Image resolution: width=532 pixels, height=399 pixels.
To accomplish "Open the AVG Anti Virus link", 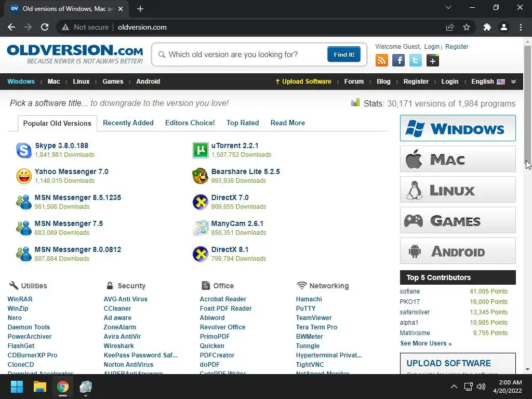I will (126, 299).
